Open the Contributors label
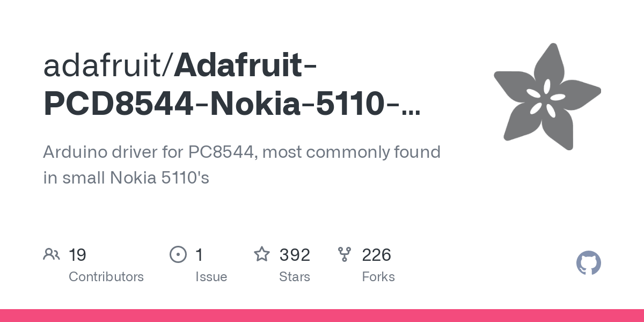Screen dimensions: 644x322 coord(106,277)
